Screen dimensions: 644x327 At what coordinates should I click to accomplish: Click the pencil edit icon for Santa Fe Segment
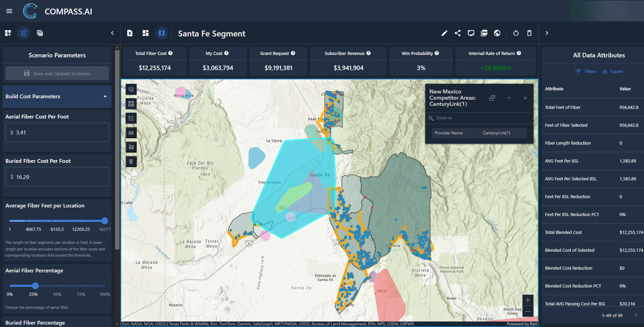click(x=444, y=33)
